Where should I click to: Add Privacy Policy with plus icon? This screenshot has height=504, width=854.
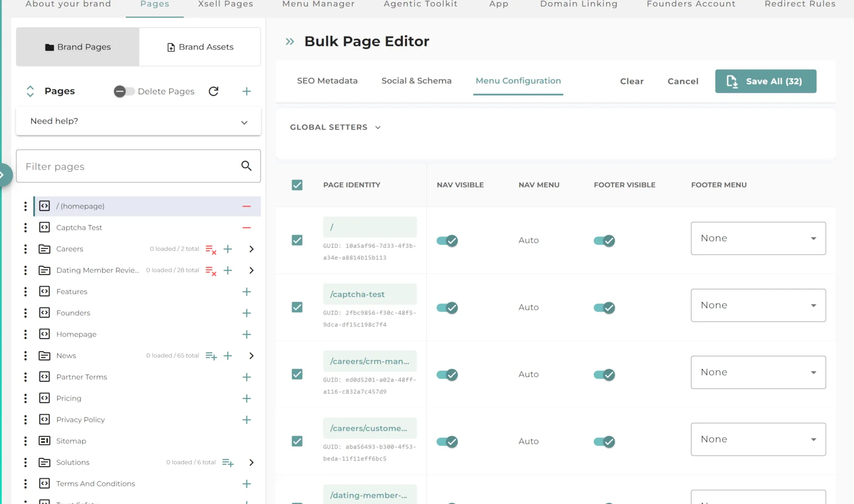coord(247,420)
